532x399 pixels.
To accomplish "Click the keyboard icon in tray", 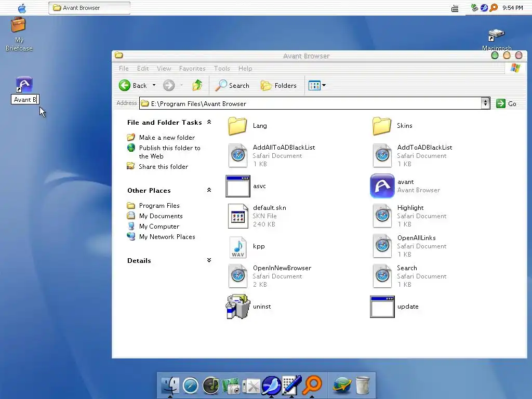I will click(455, 8).
